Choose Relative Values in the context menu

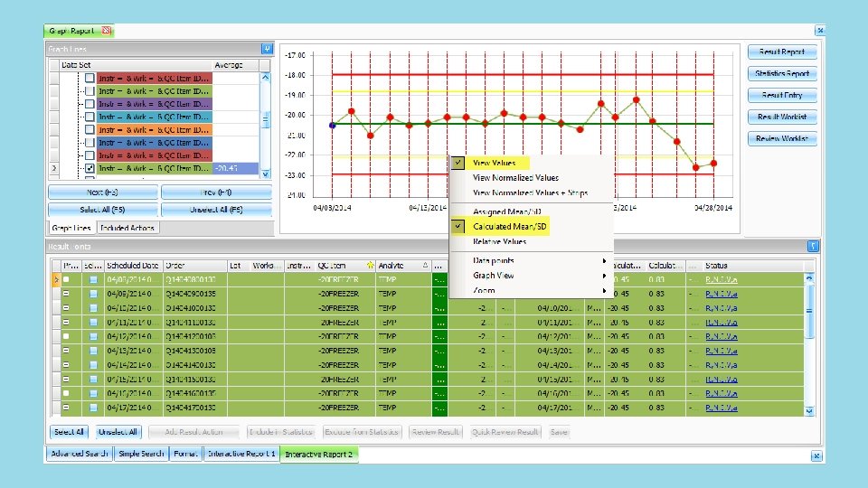499,241
